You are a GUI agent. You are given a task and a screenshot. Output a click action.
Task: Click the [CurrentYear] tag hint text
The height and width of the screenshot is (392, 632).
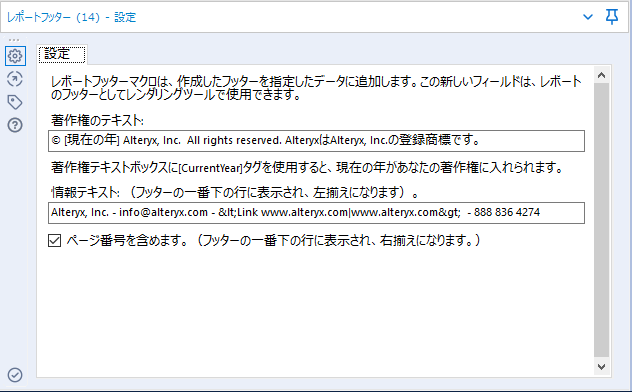point(307,167)
